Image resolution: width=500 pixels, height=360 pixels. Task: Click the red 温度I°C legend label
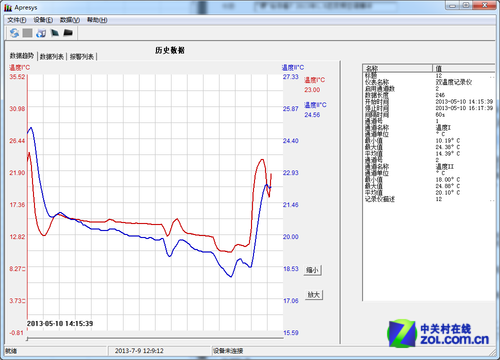click(314, 80)
